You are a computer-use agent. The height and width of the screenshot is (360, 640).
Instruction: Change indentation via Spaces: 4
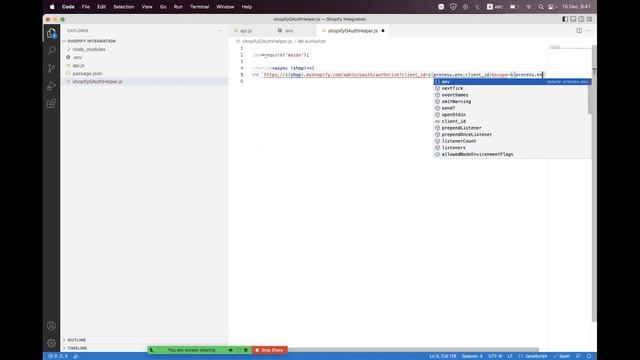pyautogui.click(x=472, y=356)
